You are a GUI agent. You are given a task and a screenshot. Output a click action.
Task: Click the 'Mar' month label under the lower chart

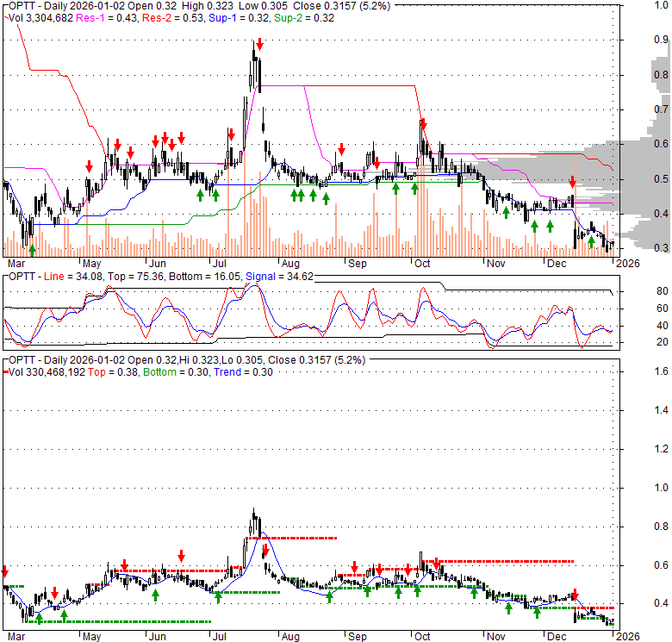coord(16,637)
